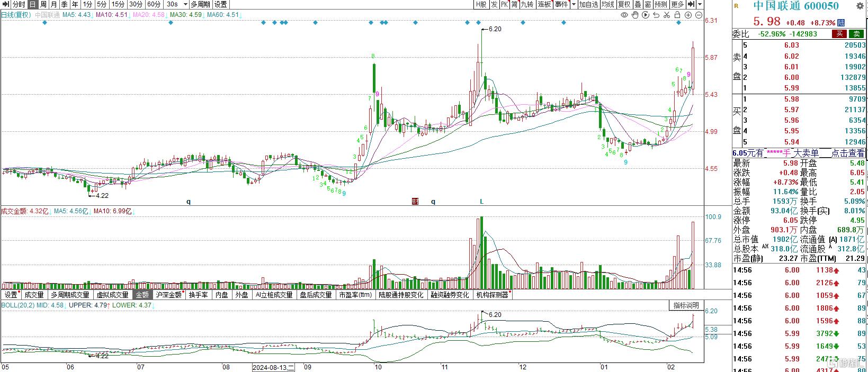Switch to the 成交量 indicator tab

pos(34,295)
